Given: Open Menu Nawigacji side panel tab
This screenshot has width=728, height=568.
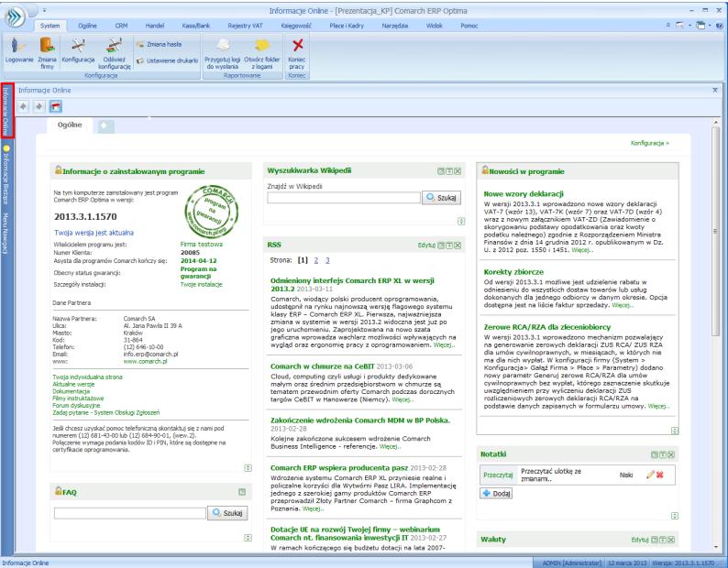Looking at the screenshot, I should pyautogui.click(x=6, y=234).
